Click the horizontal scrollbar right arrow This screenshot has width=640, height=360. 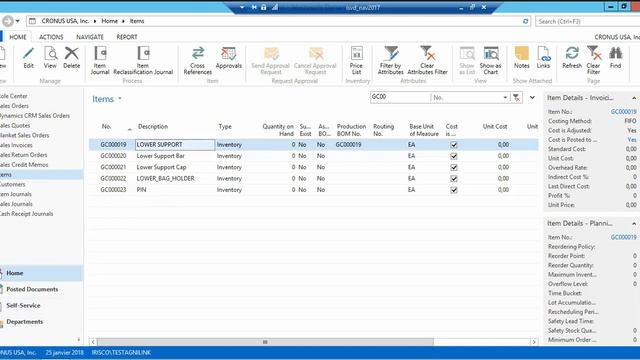(534, 342)
